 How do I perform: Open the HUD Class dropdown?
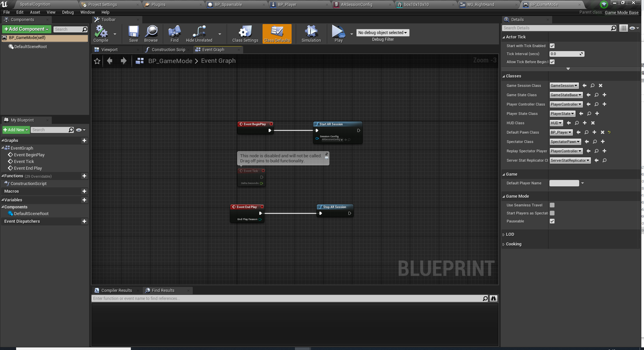557,123
